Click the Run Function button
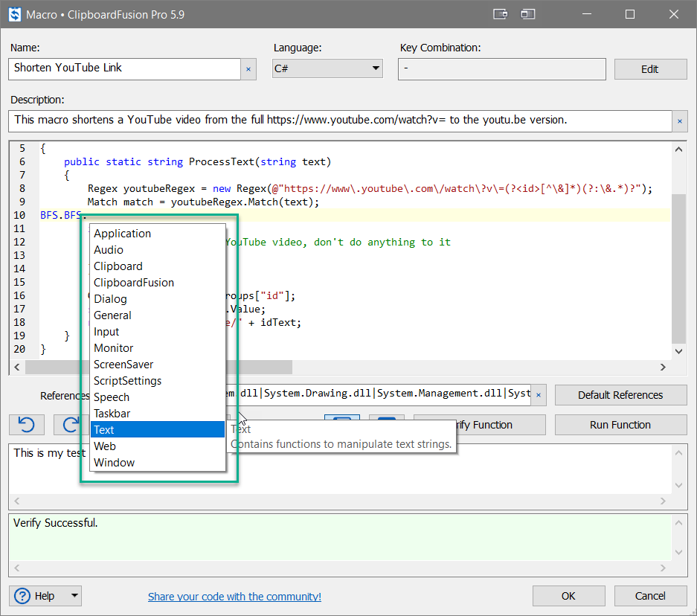697x616 pixels. click(x=620, y=425)
